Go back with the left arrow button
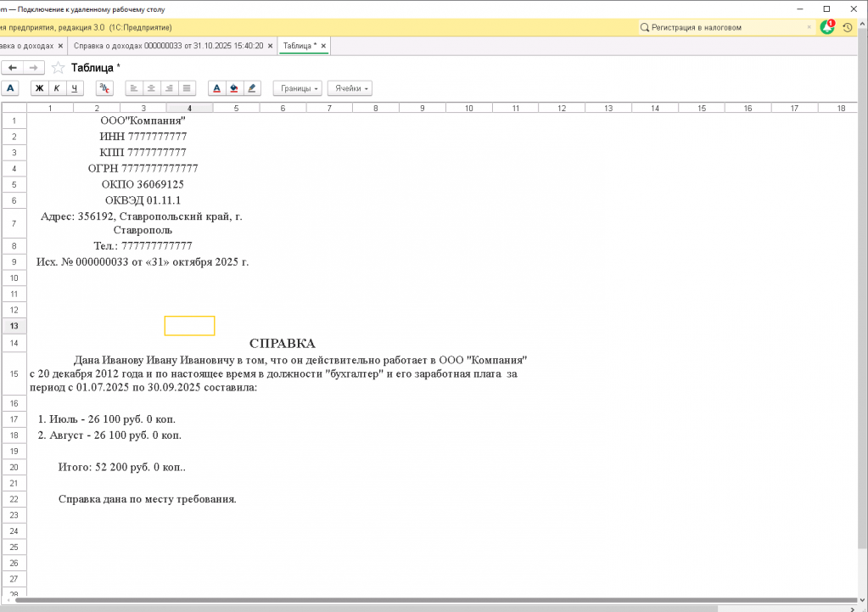 click(x=13, y=68)
